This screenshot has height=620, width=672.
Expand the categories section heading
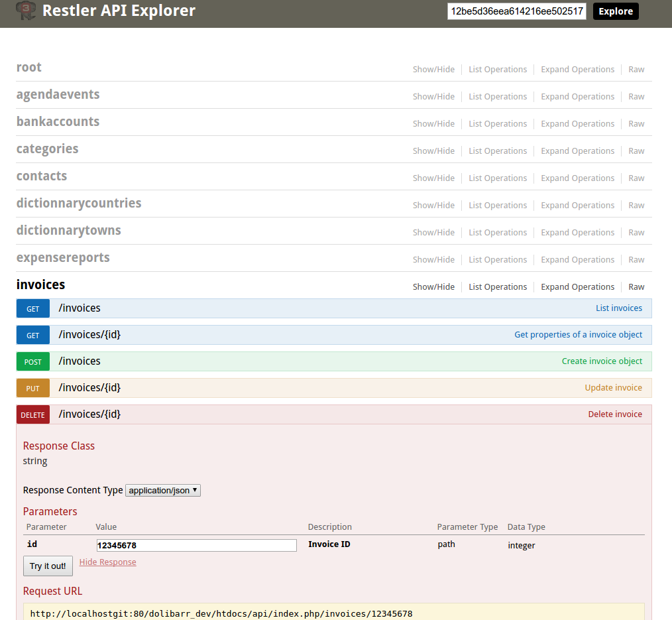pos(47,149)
